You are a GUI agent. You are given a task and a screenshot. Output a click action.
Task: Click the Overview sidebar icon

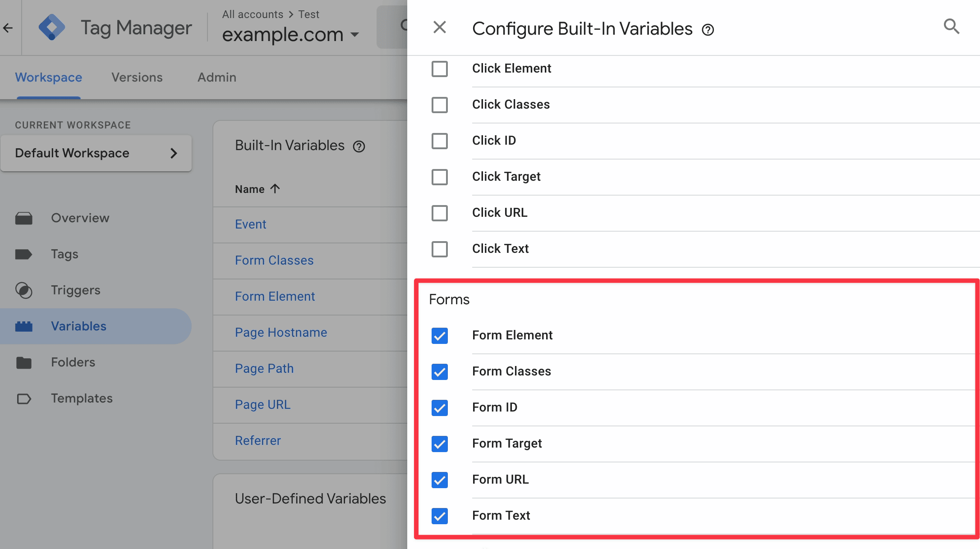coord(23,218)
